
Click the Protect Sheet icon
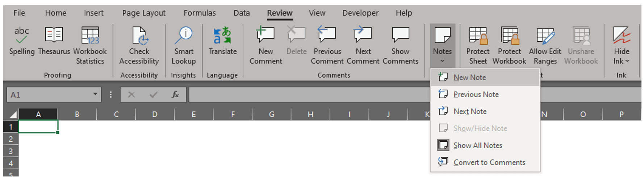(x=478, y=45)
